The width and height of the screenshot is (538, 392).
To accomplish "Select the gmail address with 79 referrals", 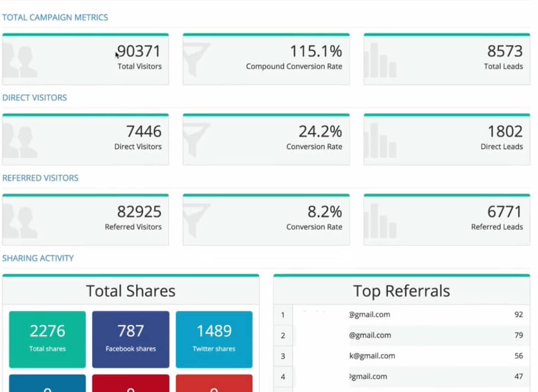I will pos(370,335).
